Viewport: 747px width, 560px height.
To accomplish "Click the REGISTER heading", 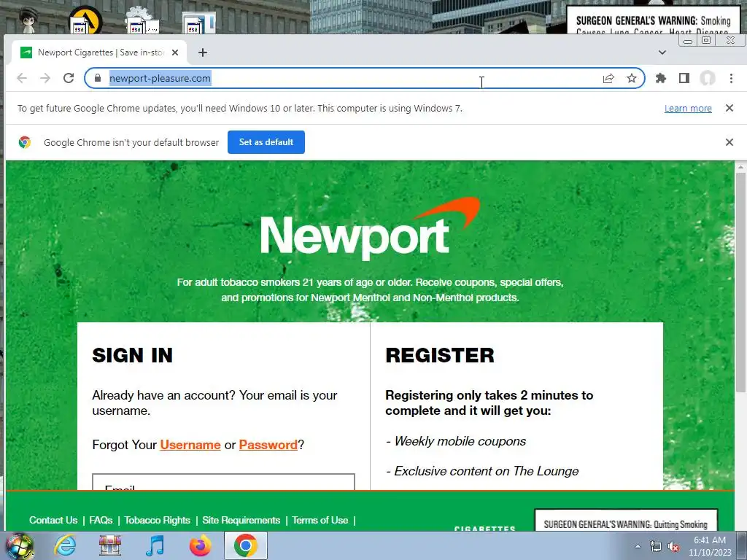I will click(x=440, y=355).
